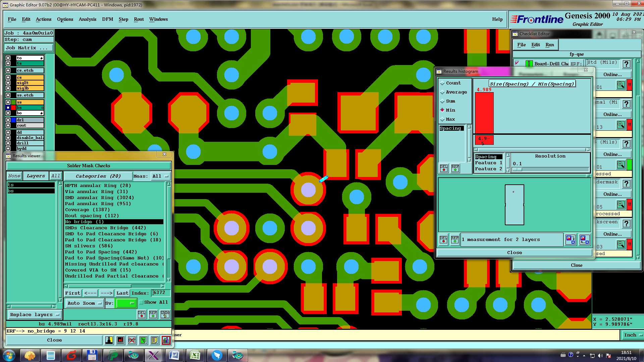644x362 pixels.
Task: Click magnifier icon next to Board-Drill checks
Action: pos(621,85)
